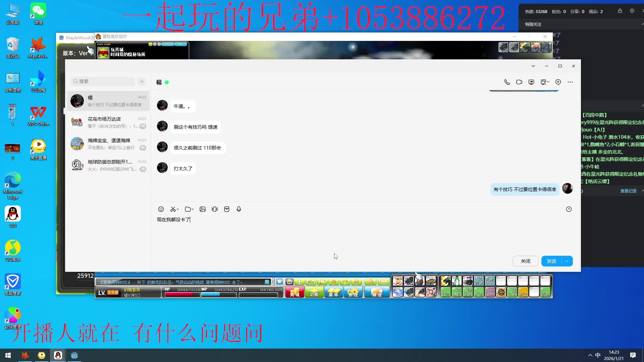This screenshot has height=362, width=644.
Task: Expand the screenshot scissors dropdown
Action: [x=178, y=209]
